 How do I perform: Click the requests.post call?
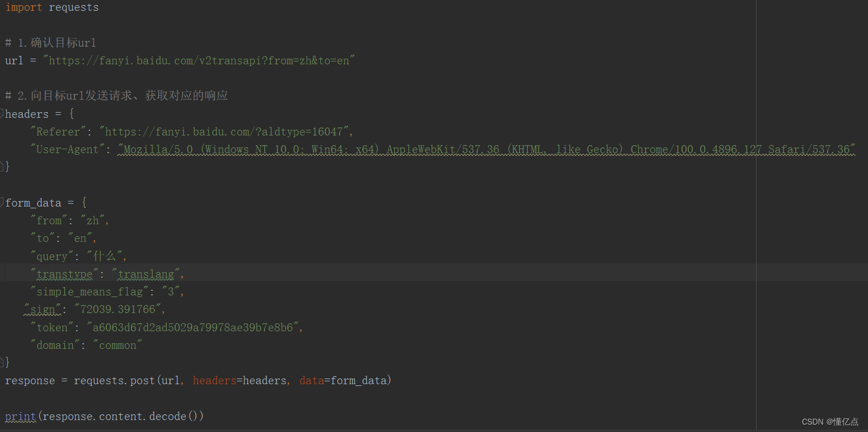pyautogui.click(x=233, y=380)
